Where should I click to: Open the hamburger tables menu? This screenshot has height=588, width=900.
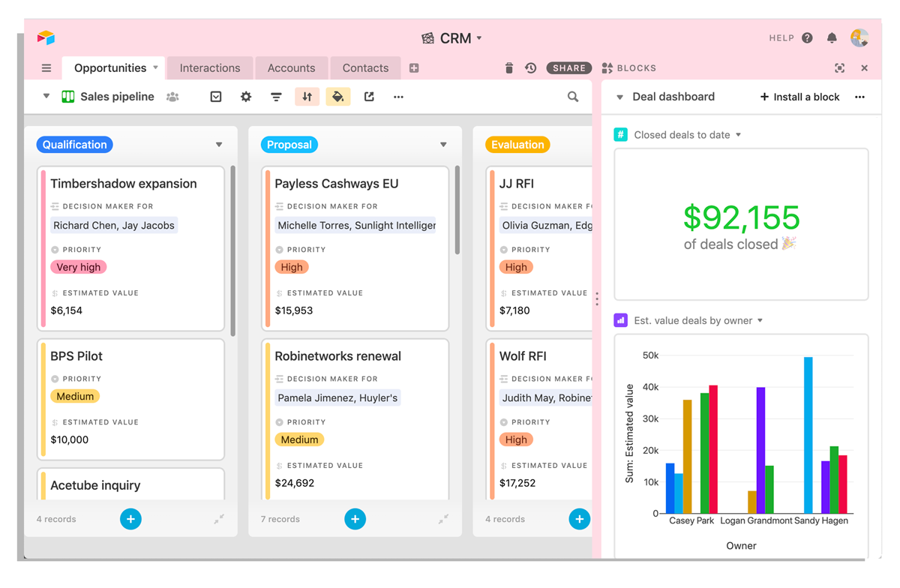point(46,68)
